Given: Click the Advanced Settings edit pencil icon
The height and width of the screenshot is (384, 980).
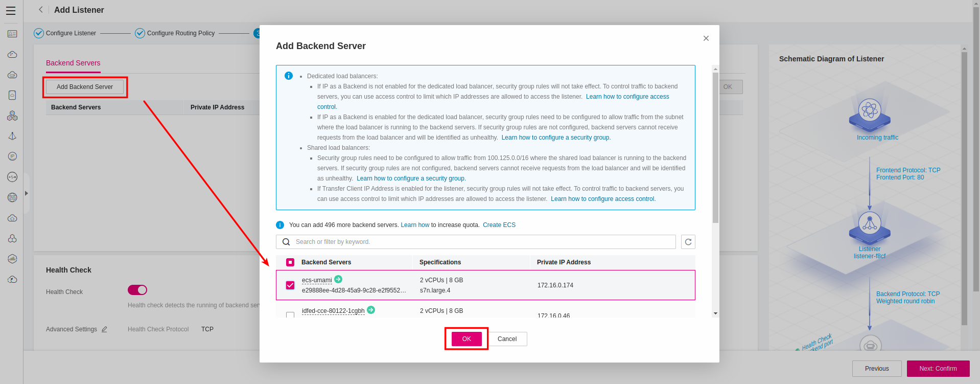Looking at the screenshot, I should 104,329.
